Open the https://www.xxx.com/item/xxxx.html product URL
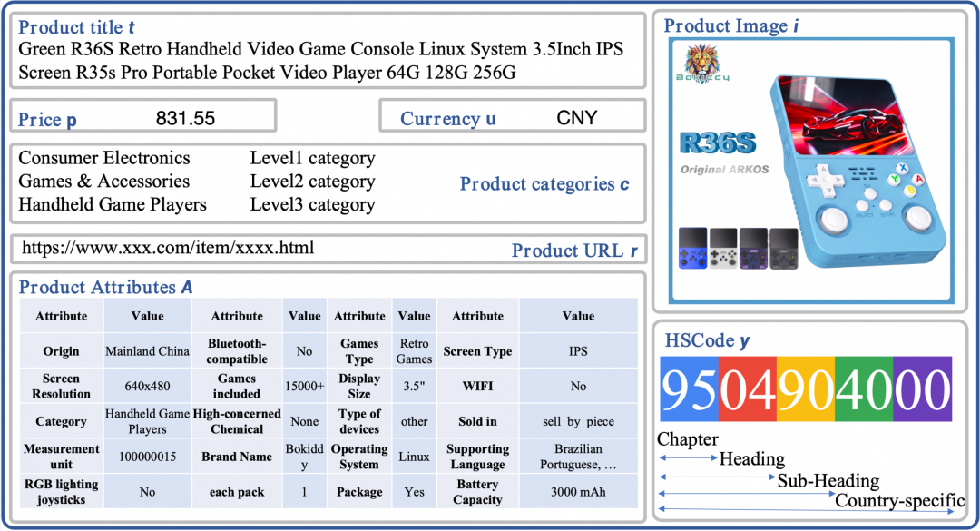Image resolution: width=980 pixels, height=531 pixels. (x=168, y=248)
